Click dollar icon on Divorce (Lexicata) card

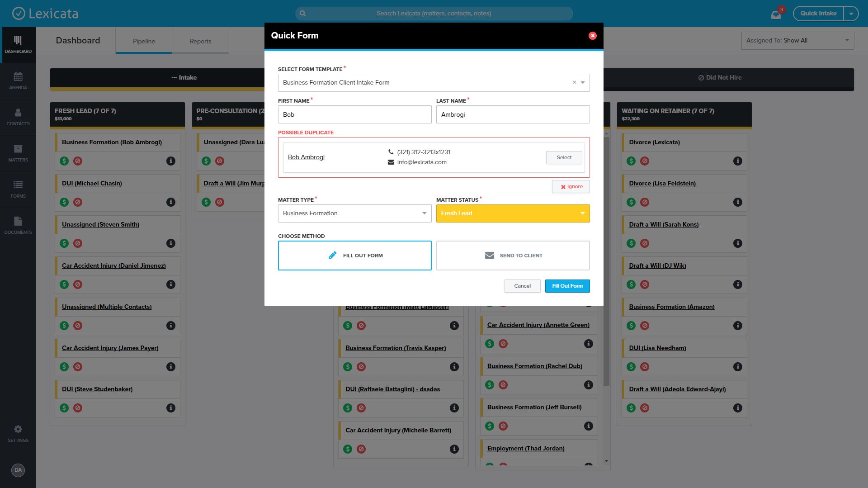tap(631, 161)
